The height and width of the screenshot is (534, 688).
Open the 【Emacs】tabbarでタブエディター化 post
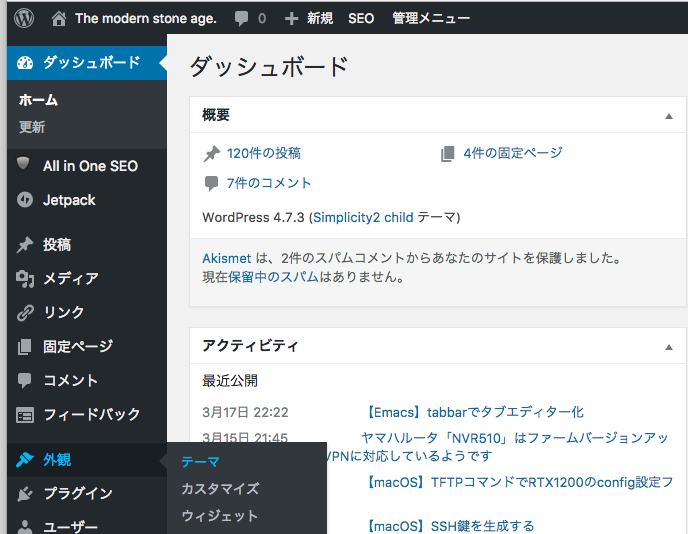(x=474, y=412)
